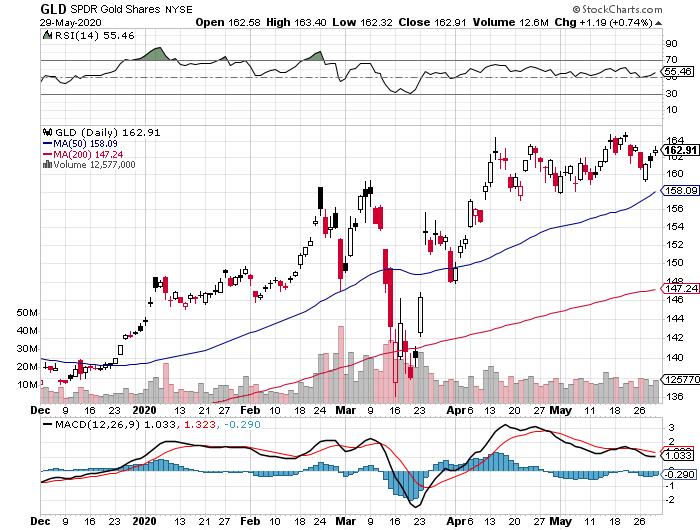The height and width of the screenshot is (530, 700).
Task: Click the Volume 12,577,000 legend text
Action: pyautogui.click(x=94, y=165)
